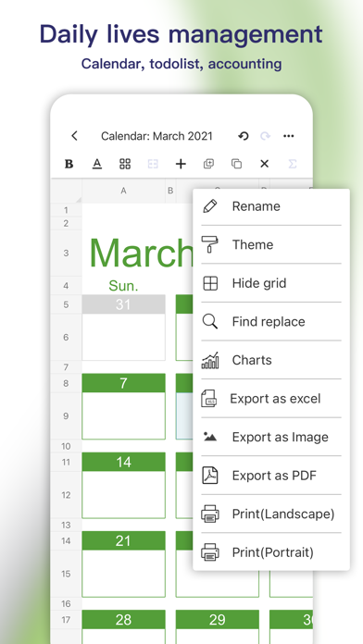Open the Theme option

coord(271,245)
